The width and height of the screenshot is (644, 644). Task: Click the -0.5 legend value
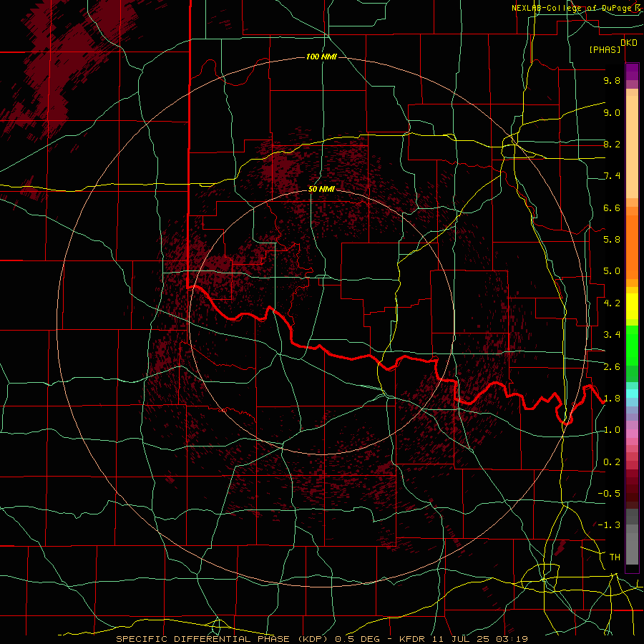click(609, 494)
